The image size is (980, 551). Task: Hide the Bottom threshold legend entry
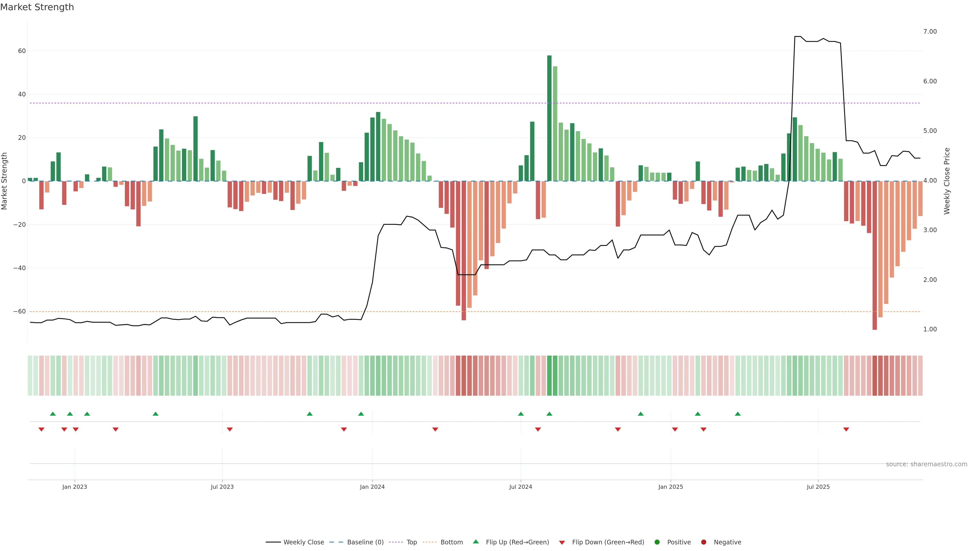coord(451,542)
